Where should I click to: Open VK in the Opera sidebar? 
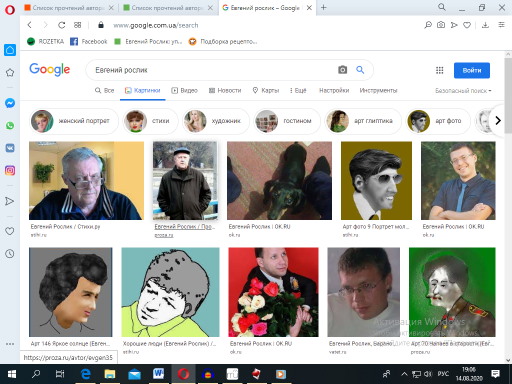(x=10, y=148)
